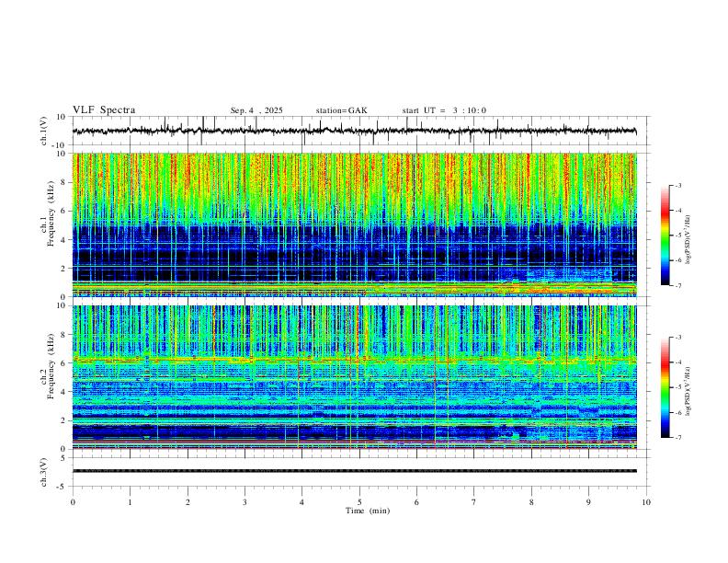
Task: Click the time axis tick label '3'
Action: point(245,502)
